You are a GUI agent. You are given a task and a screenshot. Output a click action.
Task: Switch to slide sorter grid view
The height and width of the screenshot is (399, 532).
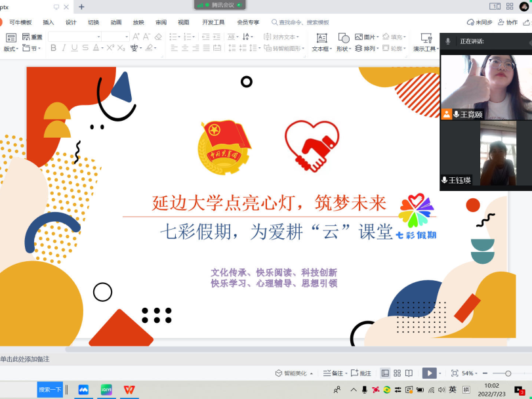[398, 373]
